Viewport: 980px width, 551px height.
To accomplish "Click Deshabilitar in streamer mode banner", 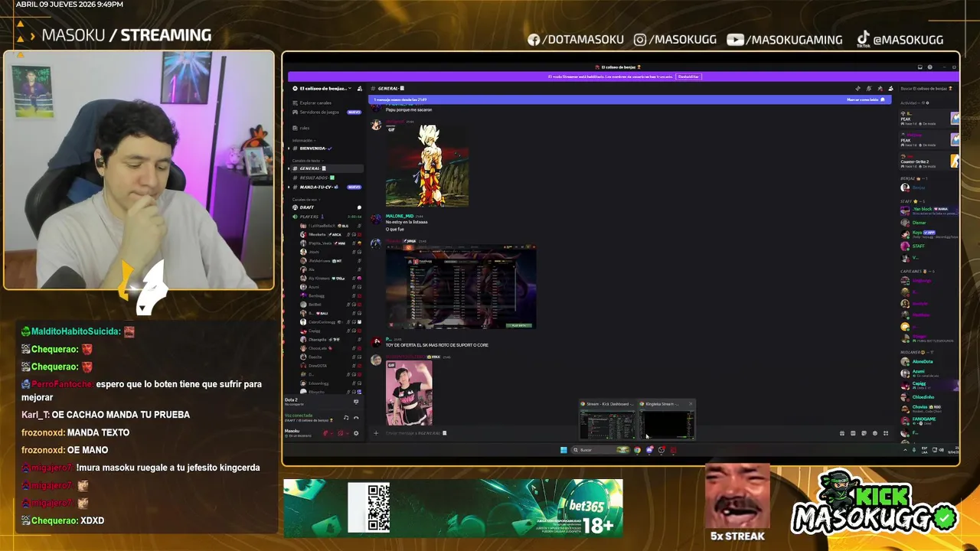I will pos(688,77).
